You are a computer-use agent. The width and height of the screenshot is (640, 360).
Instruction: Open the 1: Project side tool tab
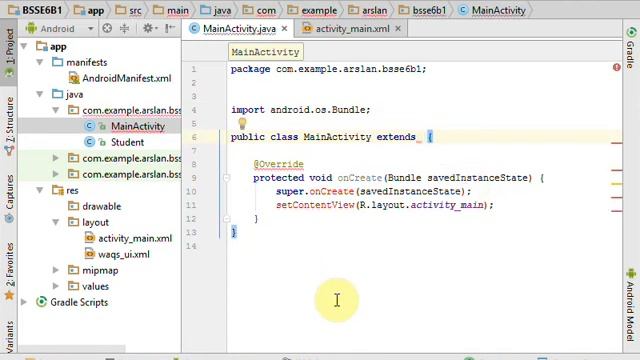click(9, 52)
